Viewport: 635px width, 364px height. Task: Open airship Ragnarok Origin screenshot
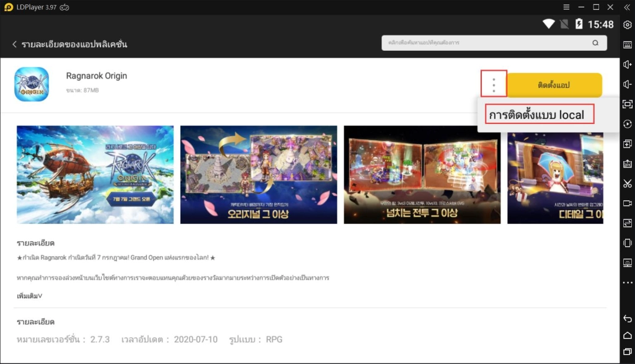(x=95, y=174)
